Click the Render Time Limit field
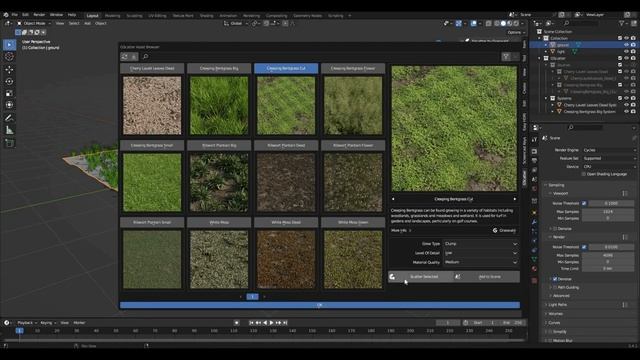 (x=608, y=269)
